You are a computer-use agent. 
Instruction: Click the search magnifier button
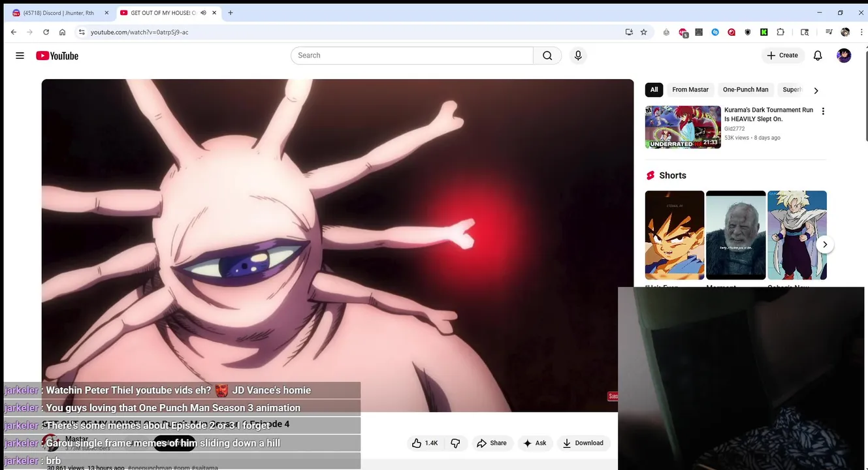click(x=547, y=55)
